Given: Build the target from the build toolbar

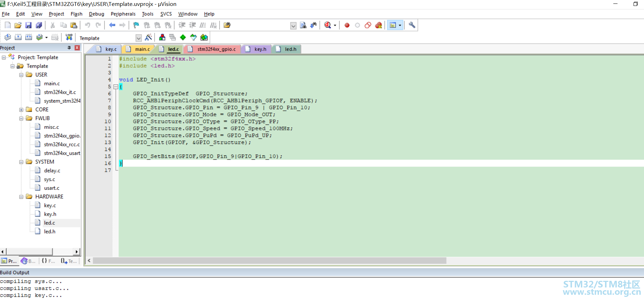Looking at the screenshot, I should pos(18,37).
